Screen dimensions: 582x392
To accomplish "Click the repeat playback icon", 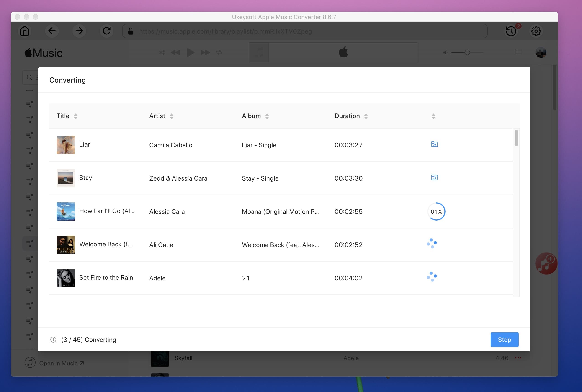I will [x=219, y=52].
